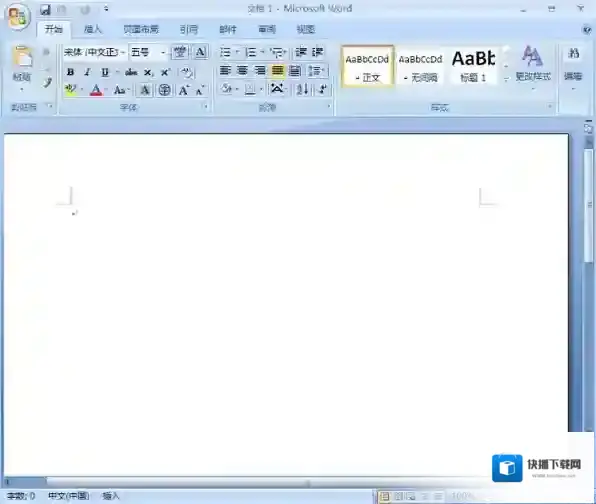Image resolution: width=596 pixels, height=504 pixels.
Task: Switch to the 插入 (Insert) tab
Action: (x=93, y=29)
